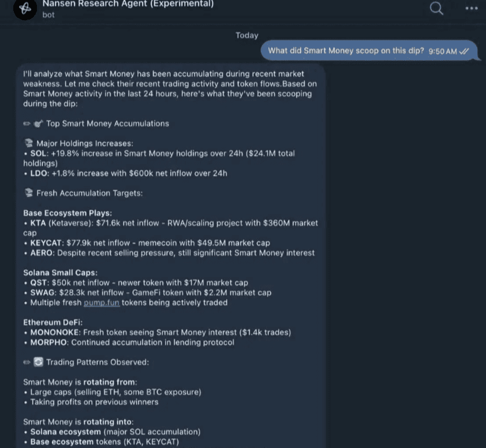The width and height of the screenshot is (486, 448).
Task: Click the refresh emoji beside Trading Patterns Observed
Action: pos(39,362)
